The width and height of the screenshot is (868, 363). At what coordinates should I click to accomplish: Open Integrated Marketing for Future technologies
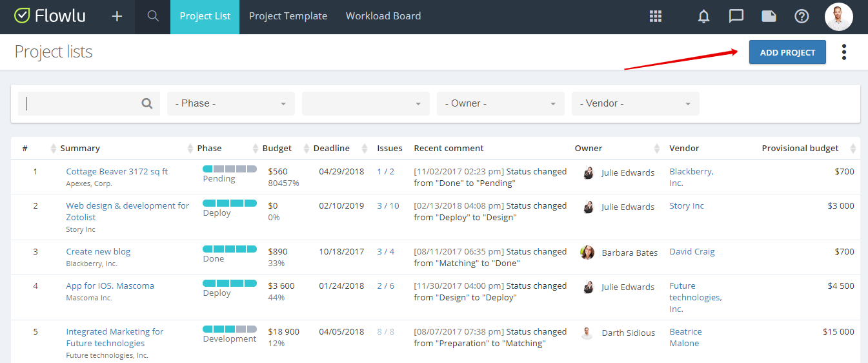115,338
